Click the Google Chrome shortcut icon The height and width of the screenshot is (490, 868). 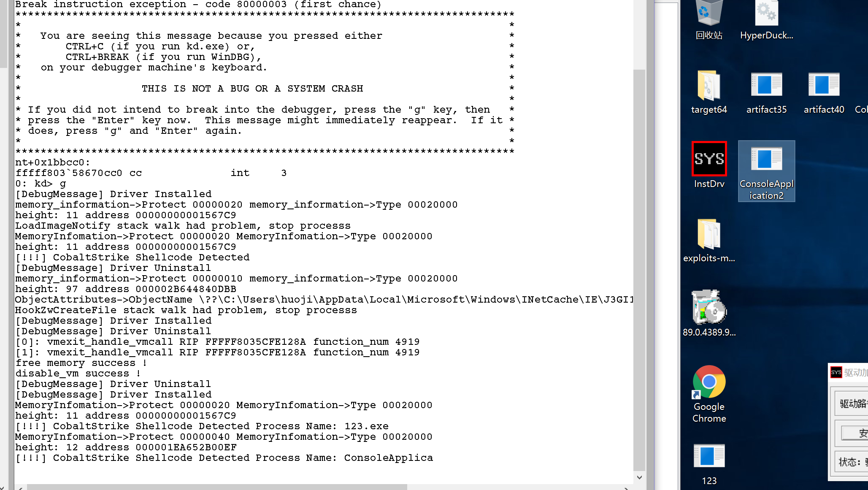click(709, 394)
